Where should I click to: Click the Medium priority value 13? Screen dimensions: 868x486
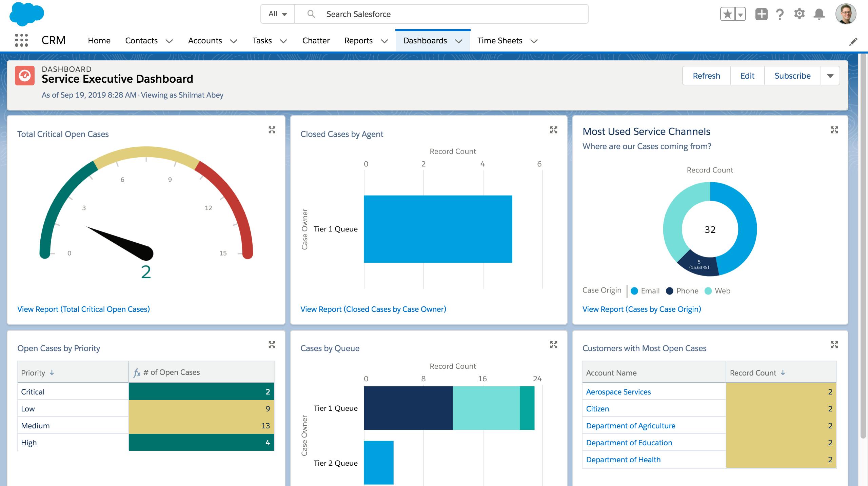pyautogui.click(x=265, y=426)
